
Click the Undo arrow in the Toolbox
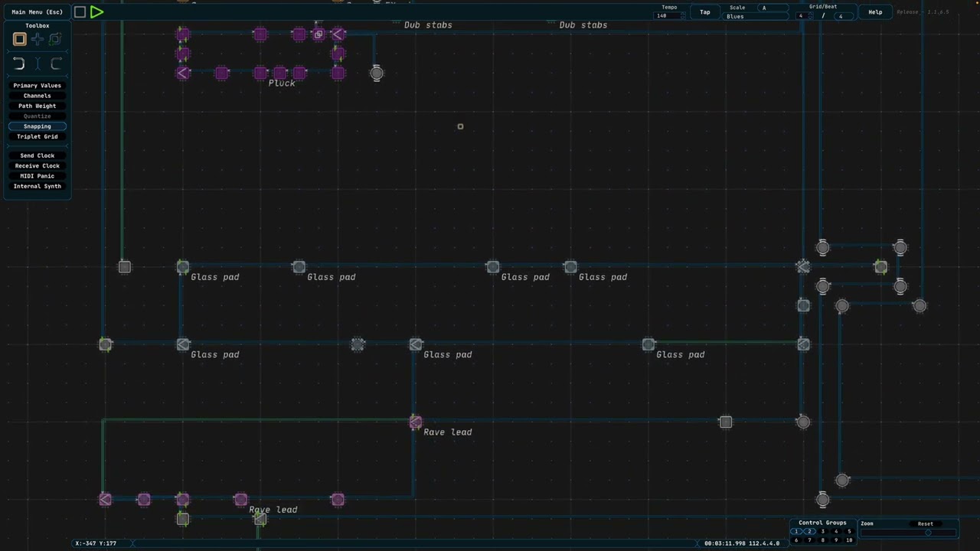(x=19, y=64)
